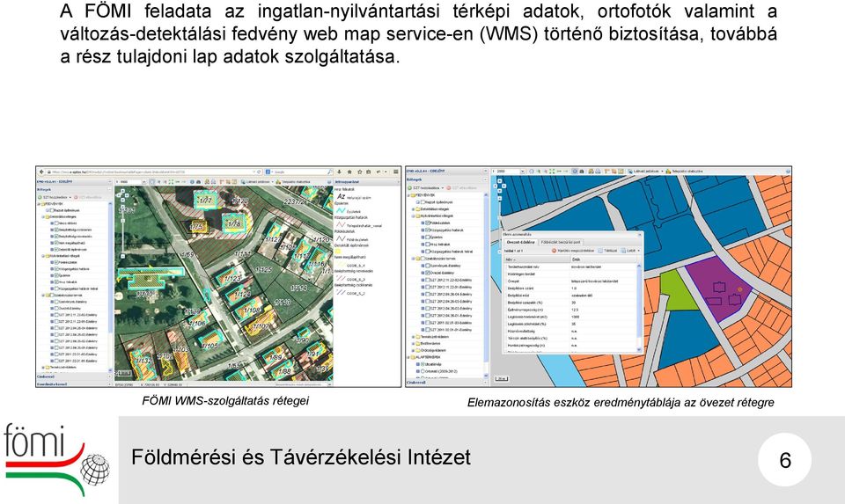845x504 pixels.
Task: Switch to Földrészlet beszúrási pont tab
Action: pos(561,242)
